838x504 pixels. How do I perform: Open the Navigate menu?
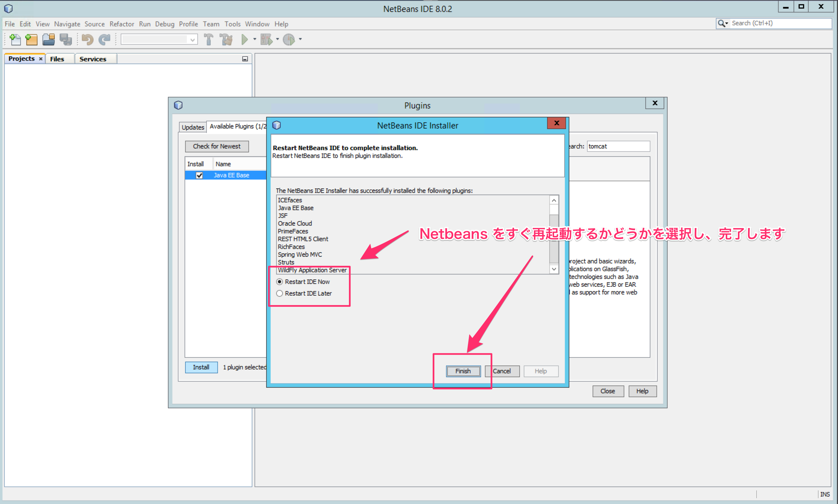(67, 24)
